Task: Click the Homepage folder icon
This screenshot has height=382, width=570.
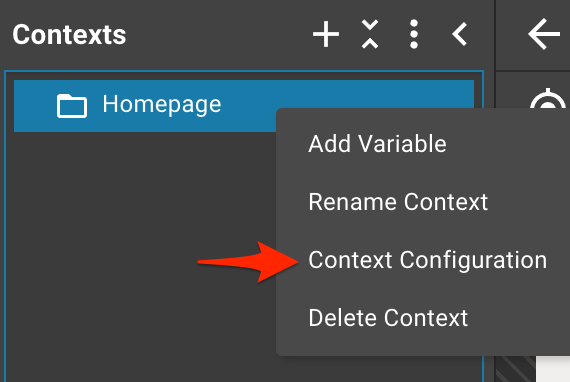Action: [72, 106]
